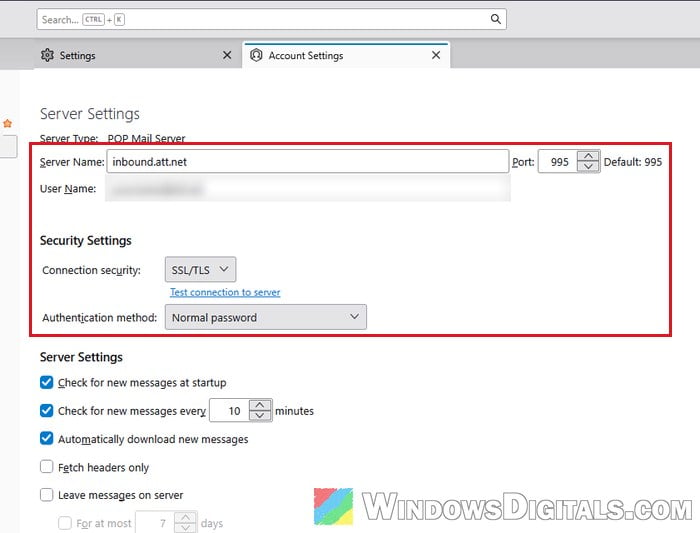Viewport: 700px width, 533px height.
Task: Enable Fetch headers only
Action: [46, 467]
